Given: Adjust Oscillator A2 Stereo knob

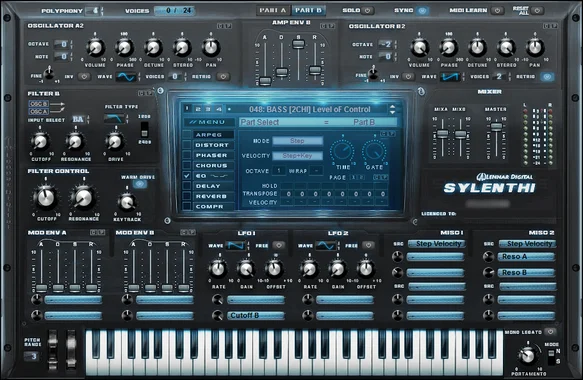Looking at the screenshot, I should [x=182, y=48].
